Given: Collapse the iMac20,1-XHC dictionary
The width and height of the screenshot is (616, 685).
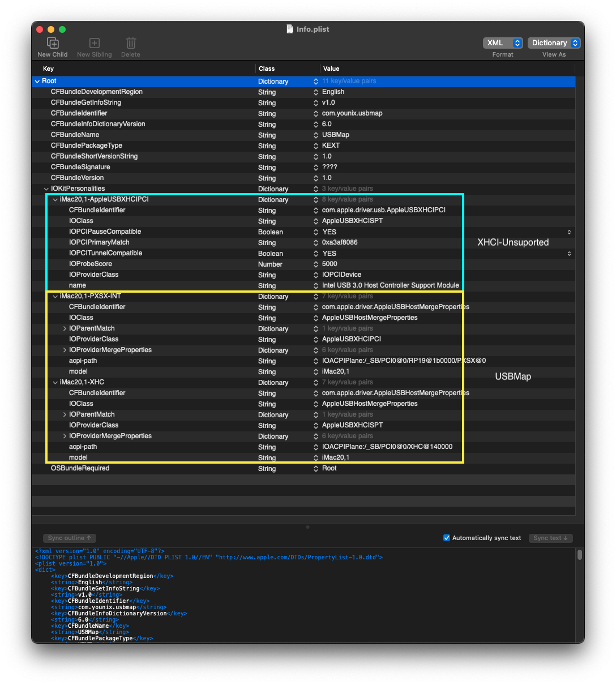Looking at the screenshot, I should click(x=55, y=382).
